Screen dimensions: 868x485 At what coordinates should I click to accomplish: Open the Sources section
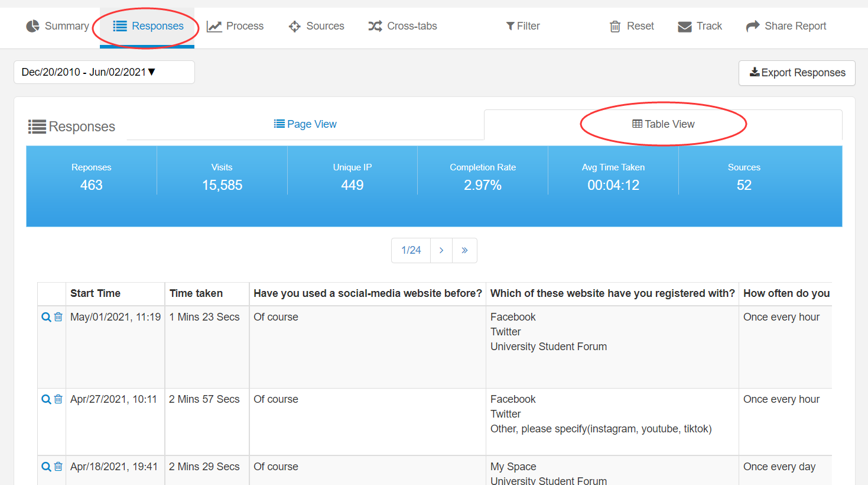(316, 26)
